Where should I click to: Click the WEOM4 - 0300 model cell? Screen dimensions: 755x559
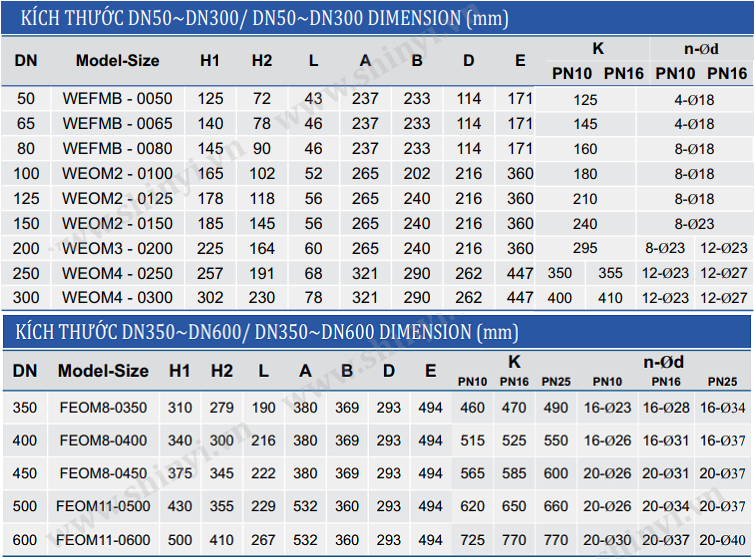(x=117, y=298)
